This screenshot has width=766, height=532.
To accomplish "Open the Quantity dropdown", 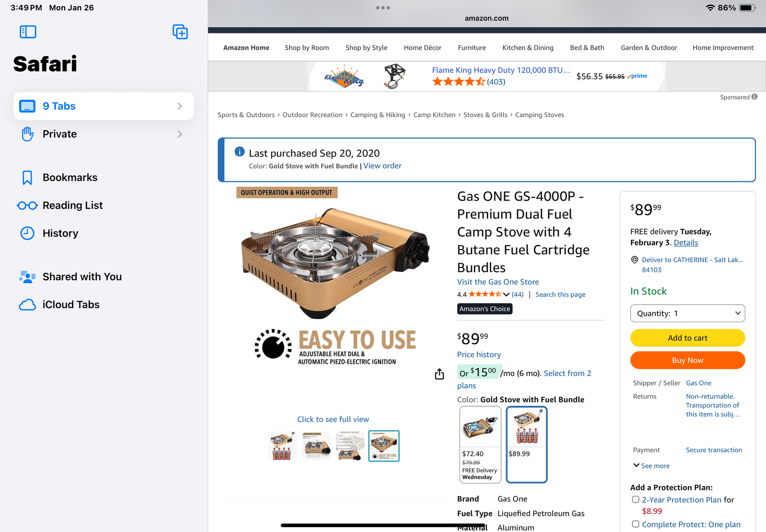I will tap(687, 313).
